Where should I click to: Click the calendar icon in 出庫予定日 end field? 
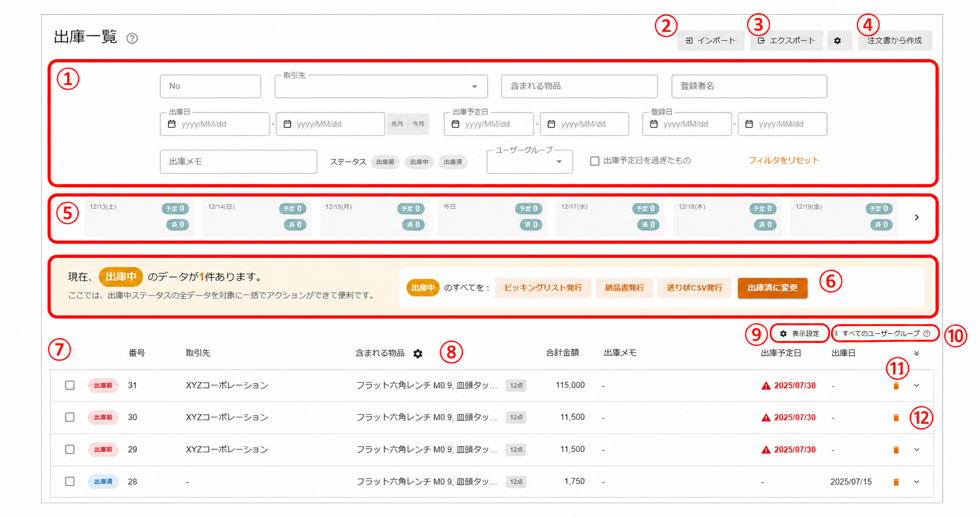[x=551, y=124]
